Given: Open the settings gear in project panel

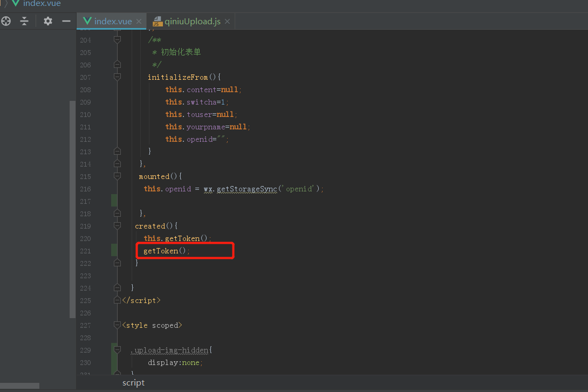Looking at the screenshot, I should [x=47, y=21].
